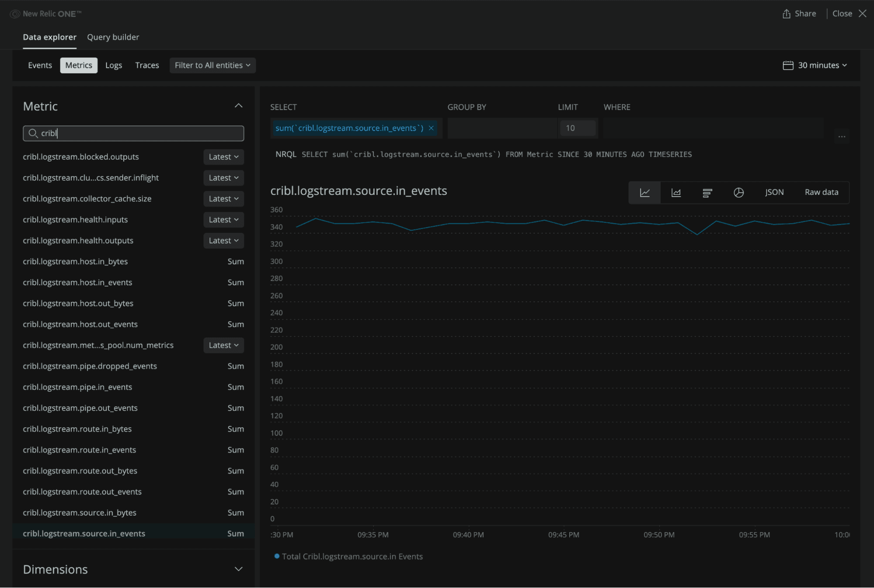
Task: View results as JSON
Action: click(x=774, y=192)
